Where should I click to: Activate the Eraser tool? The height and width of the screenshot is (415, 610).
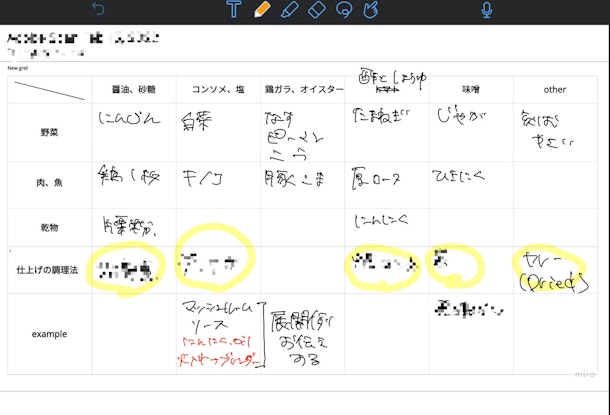pyautogui.click(x=317, y=10)
